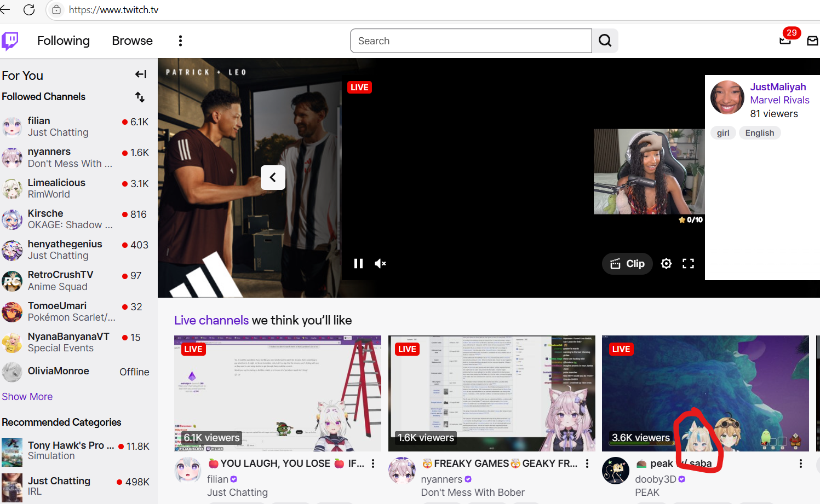The image size is (820, 504).
Task: Click the Twitch logo home icon
Action: [10, 40]
